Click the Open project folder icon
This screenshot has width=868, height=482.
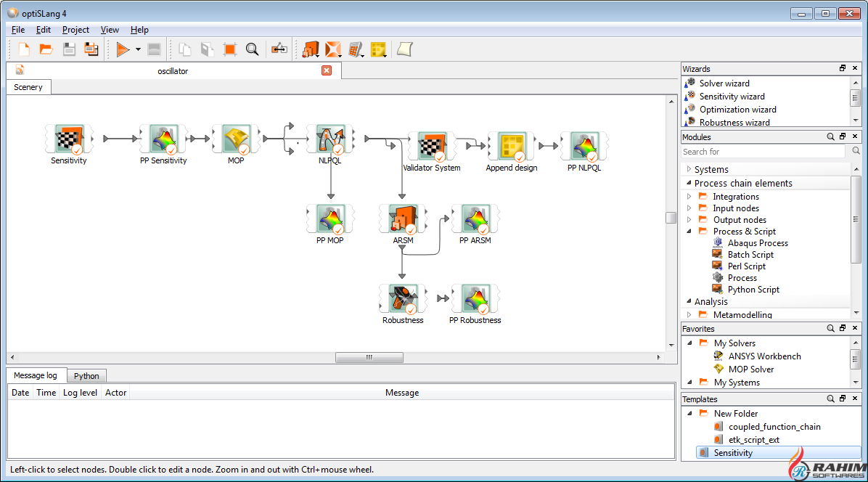[x=46, y=49]
